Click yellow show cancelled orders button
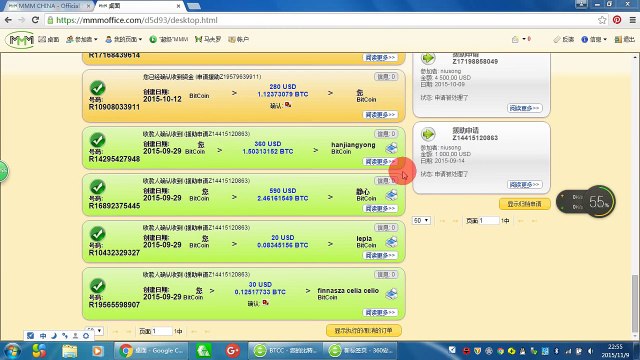This screenshot has width=640, height=360. [364, 330]
